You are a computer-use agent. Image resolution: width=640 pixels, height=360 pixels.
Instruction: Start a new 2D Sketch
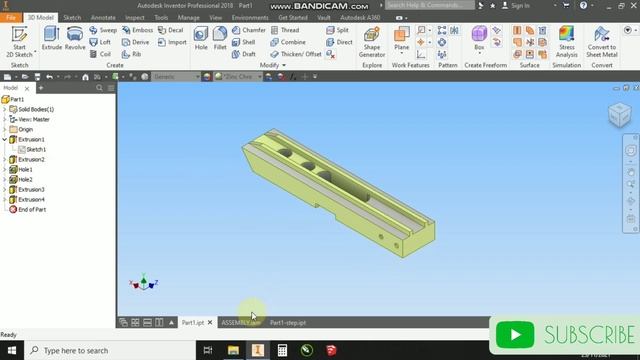pos(19,42)
